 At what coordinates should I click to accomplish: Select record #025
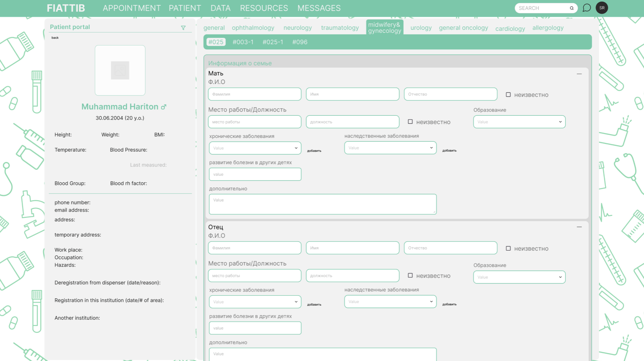point(216,42)
